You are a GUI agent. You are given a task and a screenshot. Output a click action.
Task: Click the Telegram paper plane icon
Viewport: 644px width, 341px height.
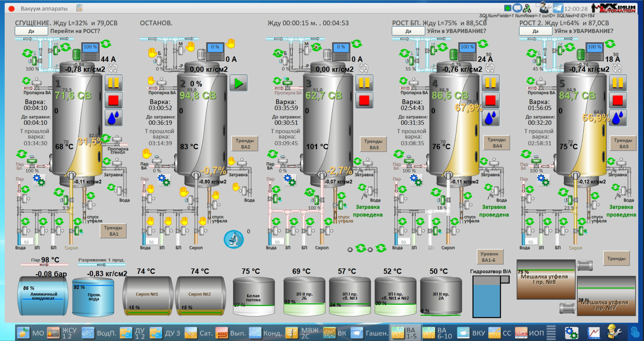(558, 8)
